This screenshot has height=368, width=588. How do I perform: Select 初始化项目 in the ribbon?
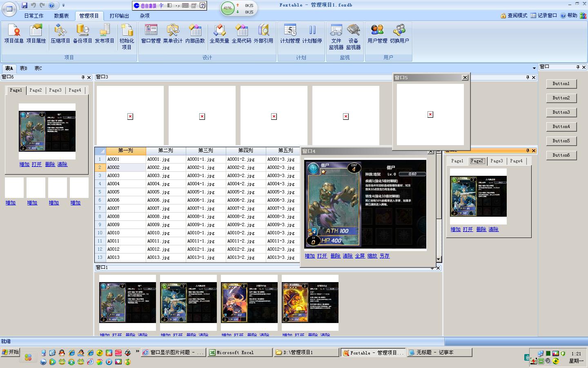click(127, 37)
